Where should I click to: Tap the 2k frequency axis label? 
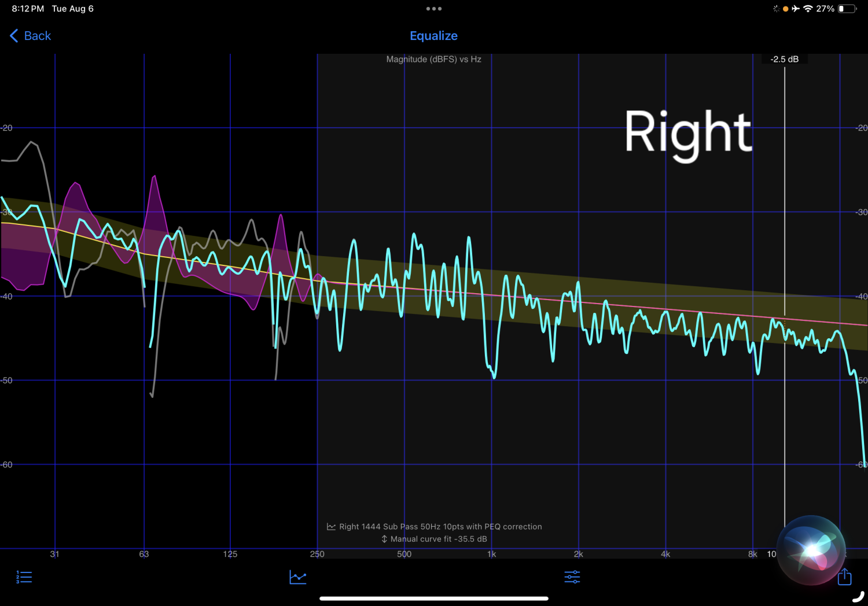579,554
